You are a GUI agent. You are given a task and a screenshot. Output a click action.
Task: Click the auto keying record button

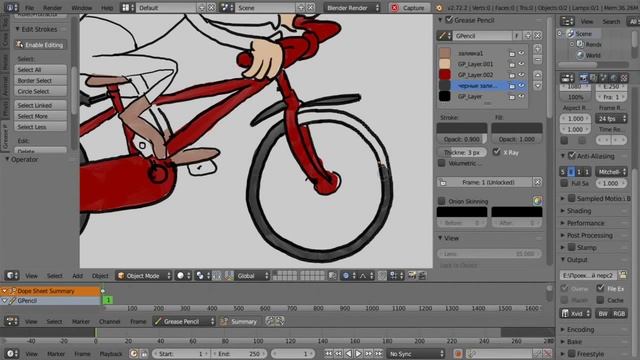(458, 353)
